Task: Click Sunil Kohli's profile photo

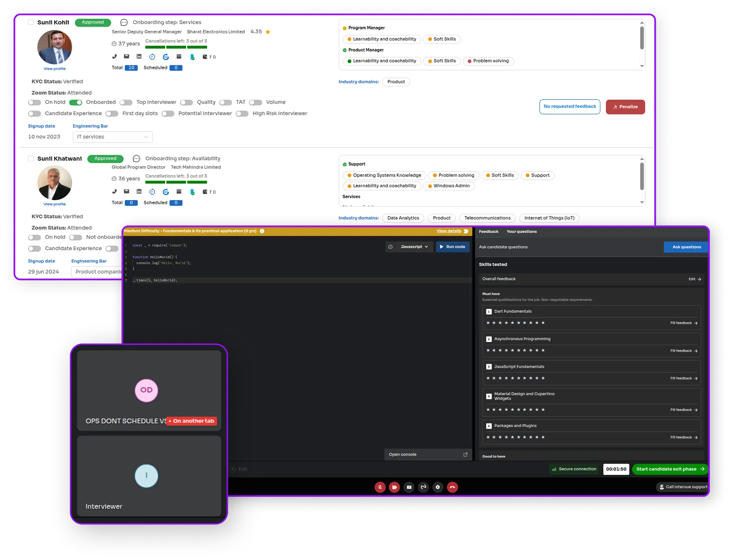Action: click(55, 47)
